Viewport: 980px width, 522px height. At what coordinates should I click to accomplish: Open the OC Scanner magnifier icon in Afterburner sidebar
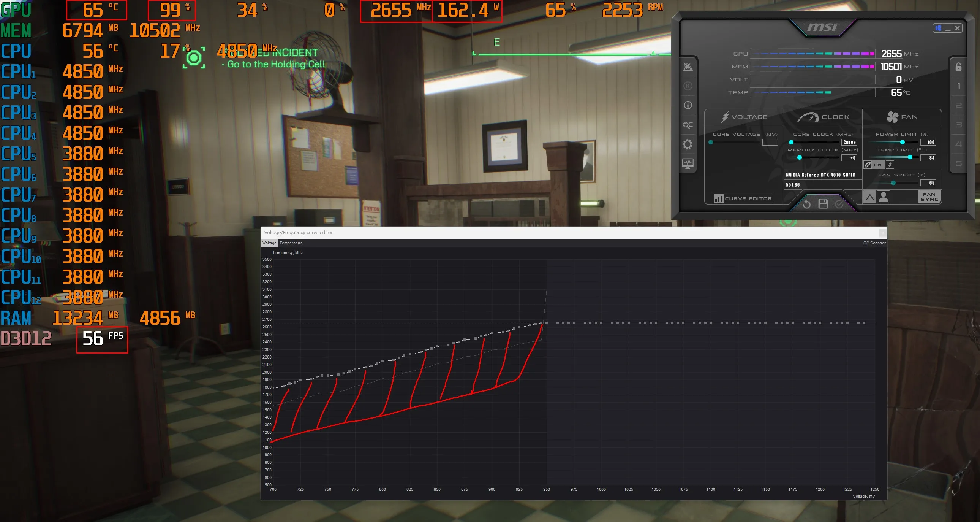click(x=688, y=125)
